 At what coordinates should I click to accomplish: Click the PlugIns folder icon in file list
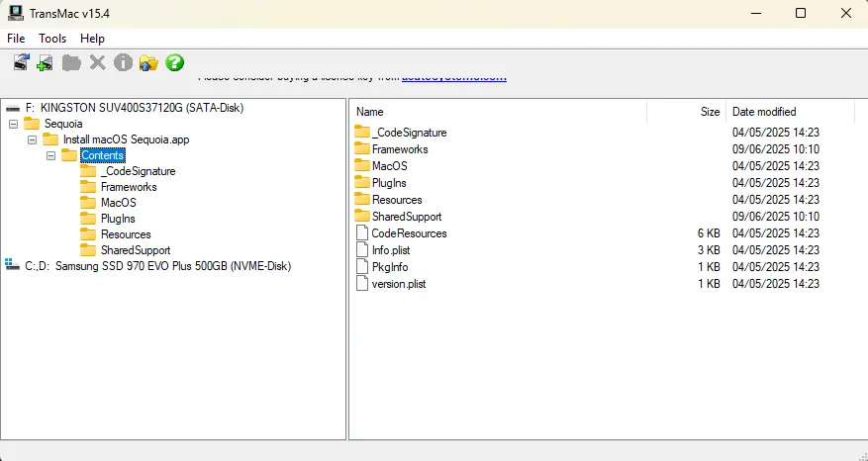(362, 182)
